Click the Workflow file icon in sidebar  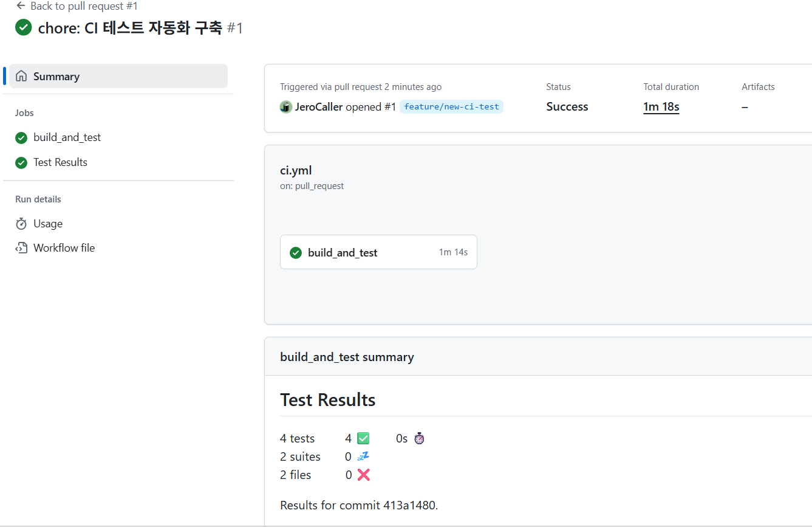click(21, 247)
